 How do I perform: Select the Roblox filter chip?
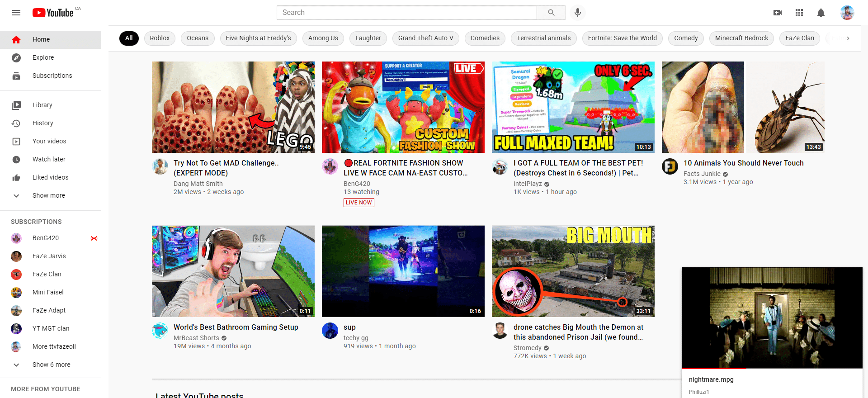pos(160,38)
